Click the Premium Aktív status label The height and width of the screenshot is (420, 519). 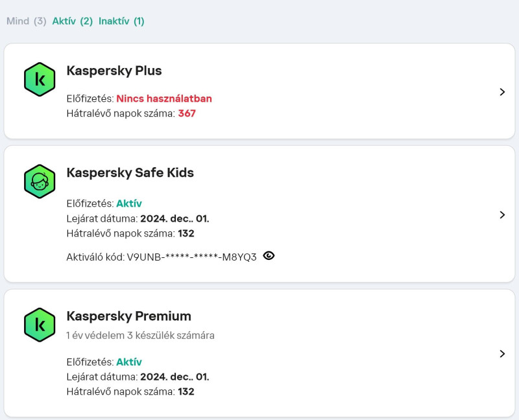click(129, 362)
